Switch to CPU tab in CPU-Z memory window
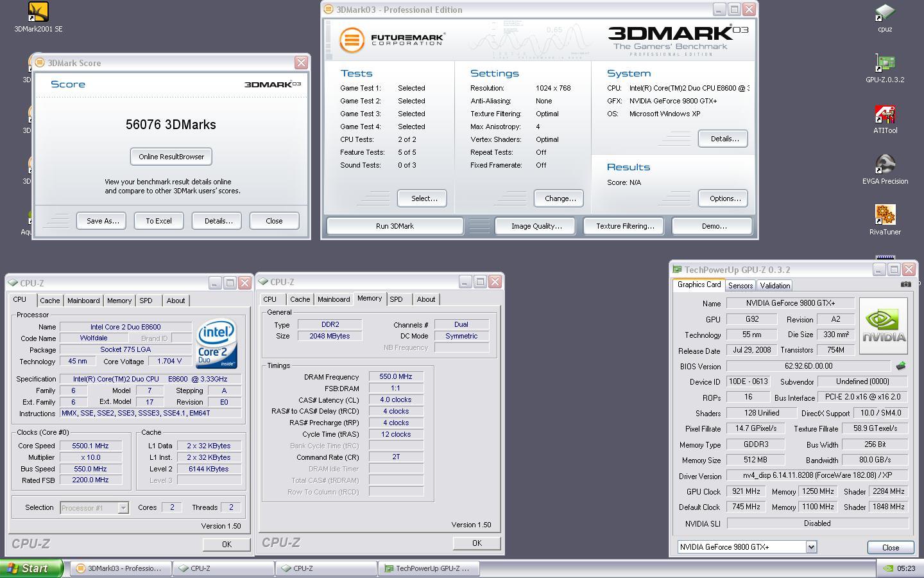The width and height of the screenshot is (924, 578). (x=269, y=299)
